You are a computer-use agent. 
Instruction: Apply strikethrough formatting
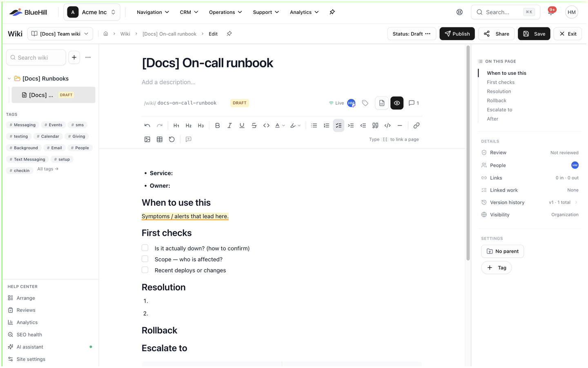[x=254, y=126]
